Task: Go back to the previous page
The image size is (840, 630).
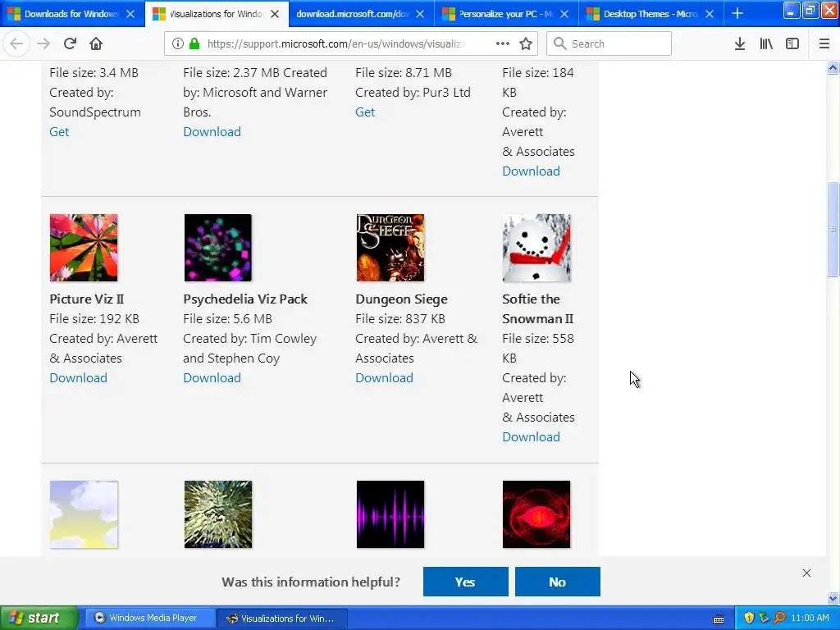Action: (16, 43)
